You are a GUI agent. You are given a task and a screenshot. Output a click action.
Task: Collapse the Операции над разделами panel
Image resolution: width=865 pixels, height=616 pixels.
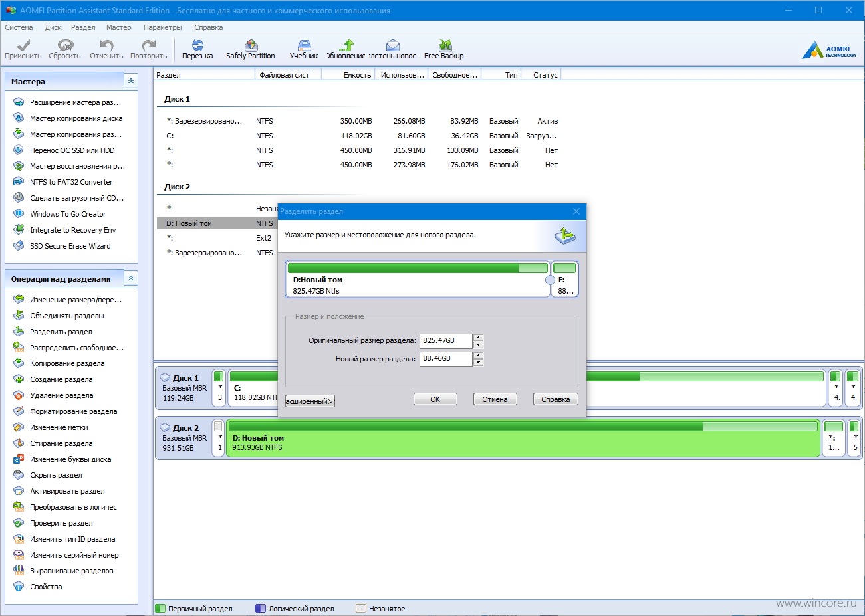point(131,278)
